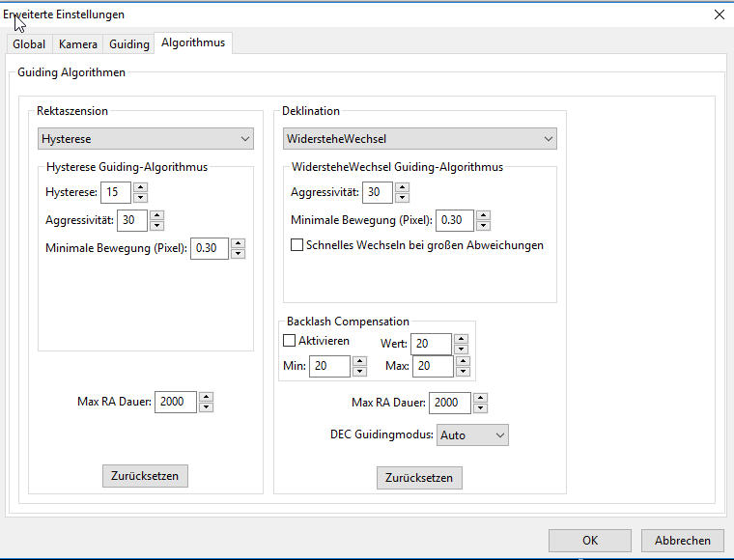Toggle Schnelles Wechseln bei großen Abweichungen
The height and width of the screenshot is (560, 734).
tap(297, 245)
